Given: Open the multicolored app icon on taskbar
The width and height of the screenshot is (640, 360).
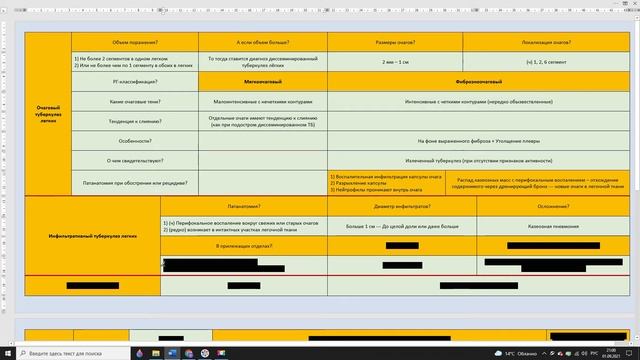Looking at the screenshot, I should click(221, 353).
